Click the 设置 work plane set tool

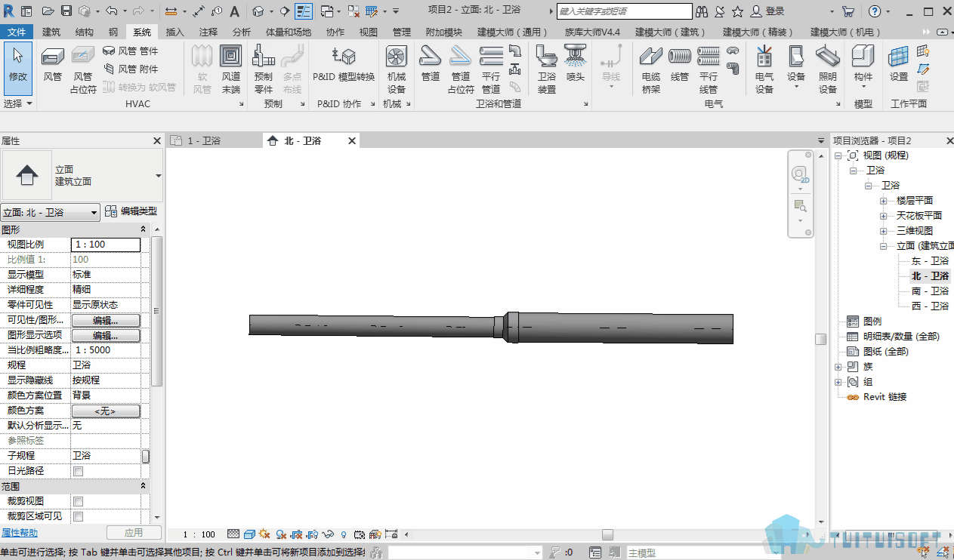pos(899,63)
